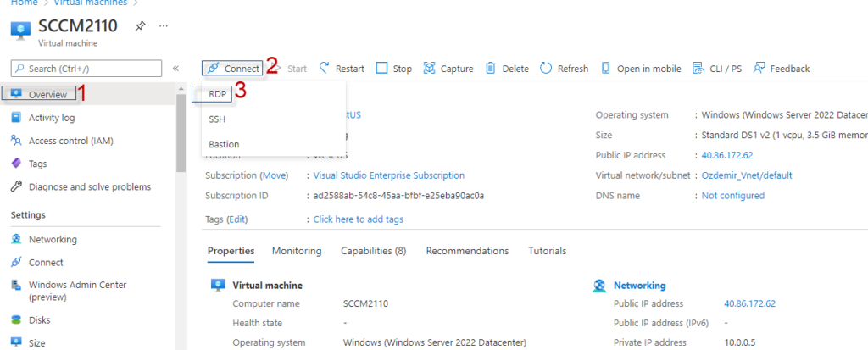
Task: Open the Tutorials tab
Action: click(x=547, y=251)
